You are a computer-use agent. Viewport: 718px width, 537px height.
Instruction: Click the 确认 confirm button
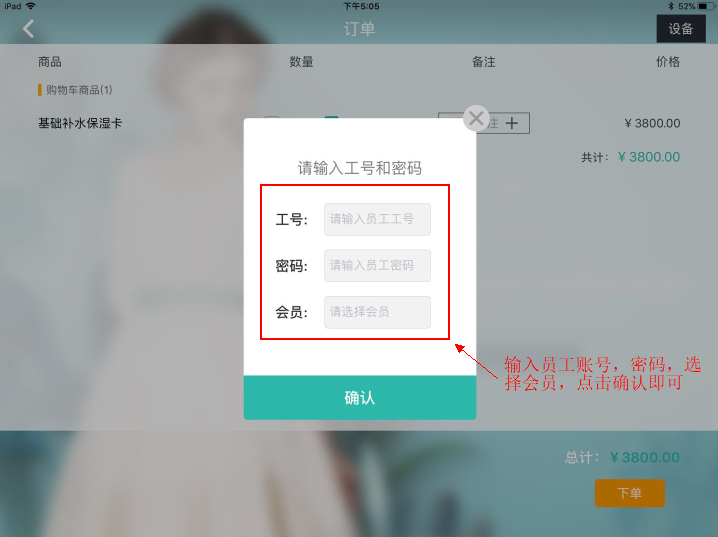point(360,398)
